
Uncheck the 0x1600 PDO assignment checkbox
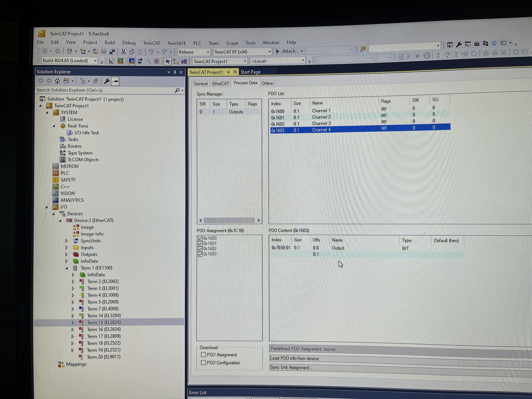click(x=200, y=238)
